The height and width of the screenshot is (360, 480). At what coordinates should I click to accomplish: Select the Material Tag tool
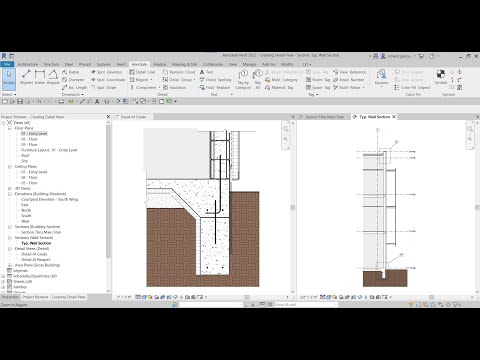(x=279, y=87)
